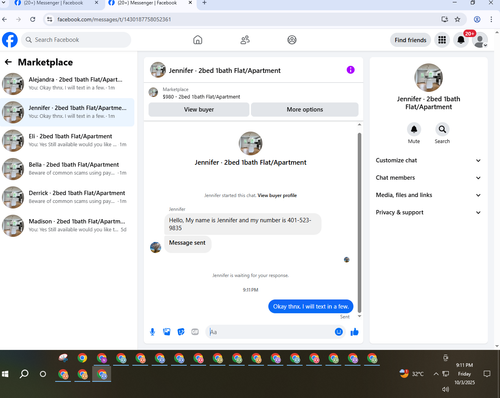Search within the Jennifer conversation
This screenshot has height=398, width=500.
[442, 129]
